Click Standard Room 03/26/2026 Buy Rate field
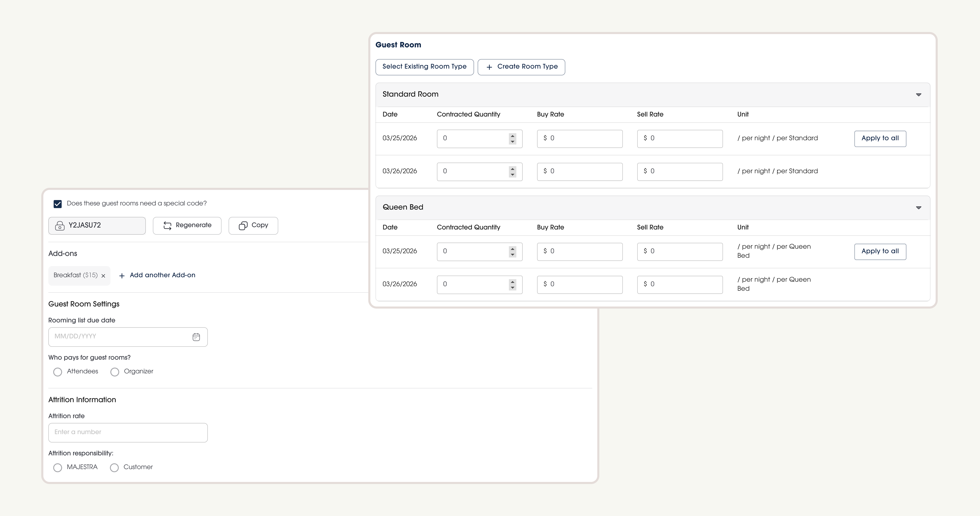 580,172
